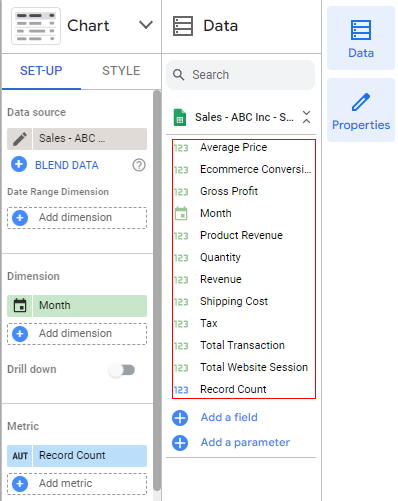Click the Add metric button

point(77,484)
